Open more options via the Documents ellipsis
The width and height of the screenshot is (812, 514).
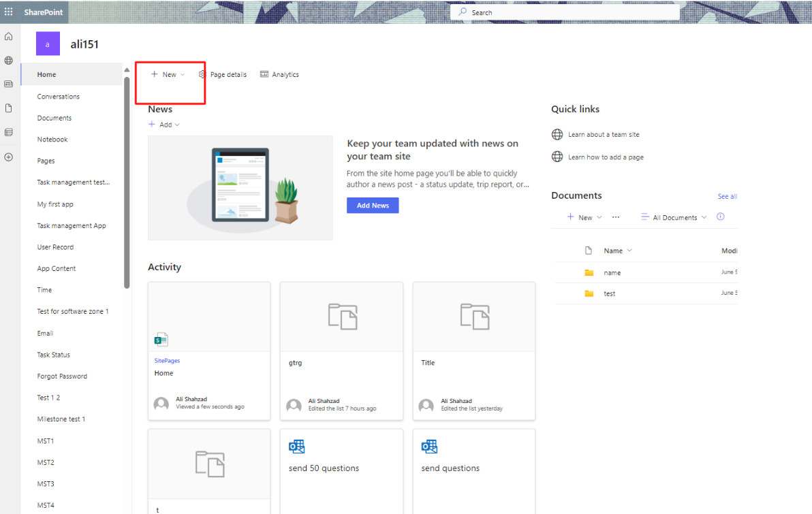616,216
